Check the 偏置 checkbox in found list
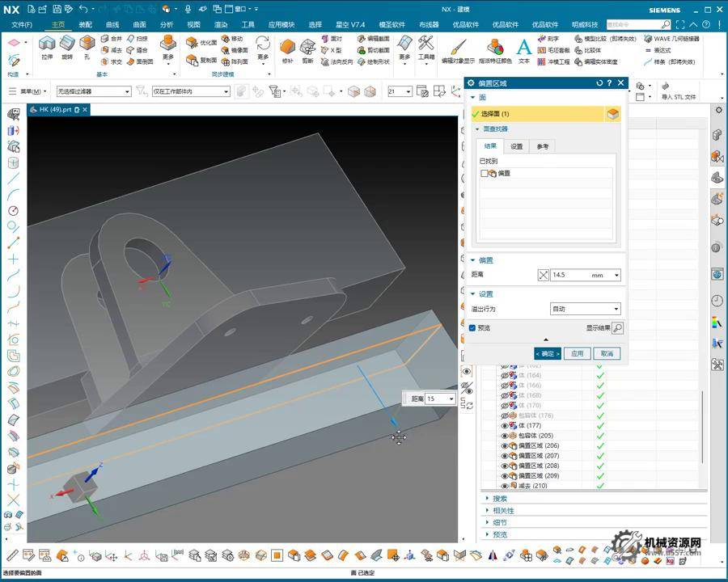Viewport: 728px width, 582px height. pyautogui.click(x=484, y=173)
